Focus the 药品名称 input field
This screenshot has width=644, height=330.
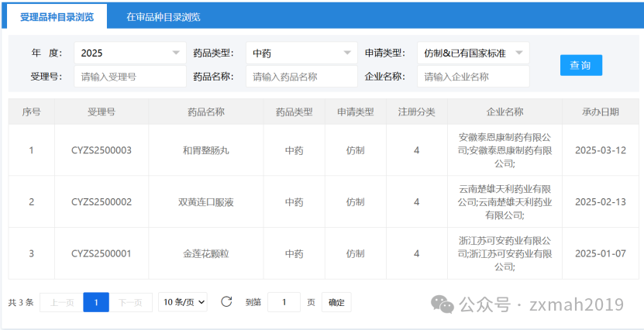(302, 77)
